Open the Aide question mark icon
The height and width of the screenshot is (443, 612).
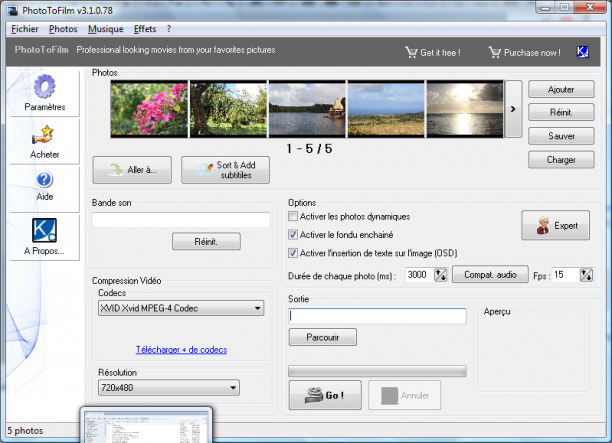pos(44,180)
